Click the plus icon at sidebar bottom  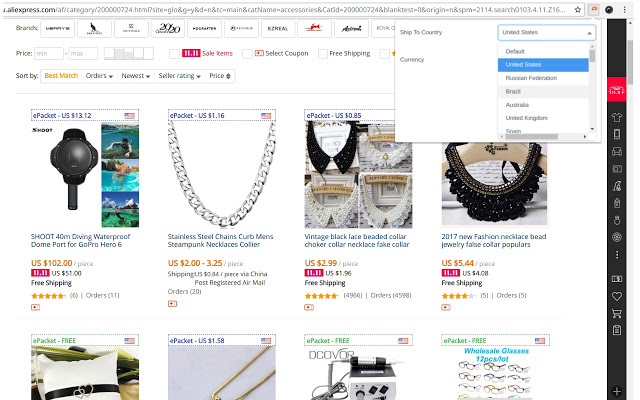click(x=617, y=391)
